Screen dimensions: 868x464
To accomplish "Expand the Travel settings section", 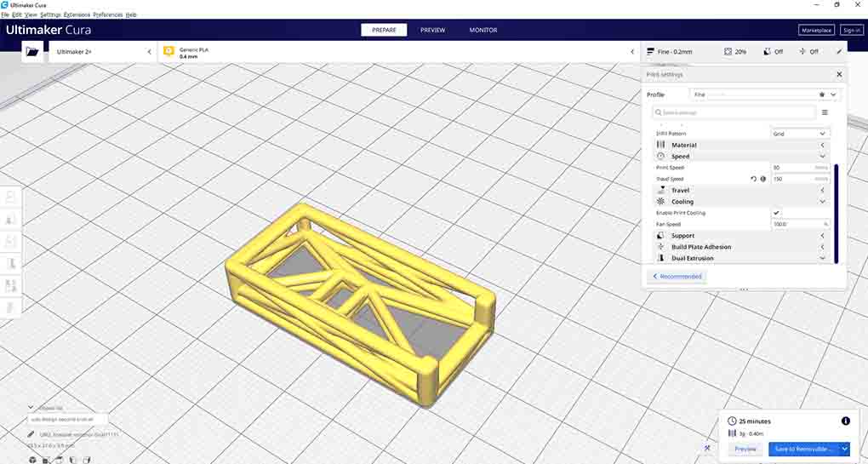I will pyautogui.click(x=742, y=190).
